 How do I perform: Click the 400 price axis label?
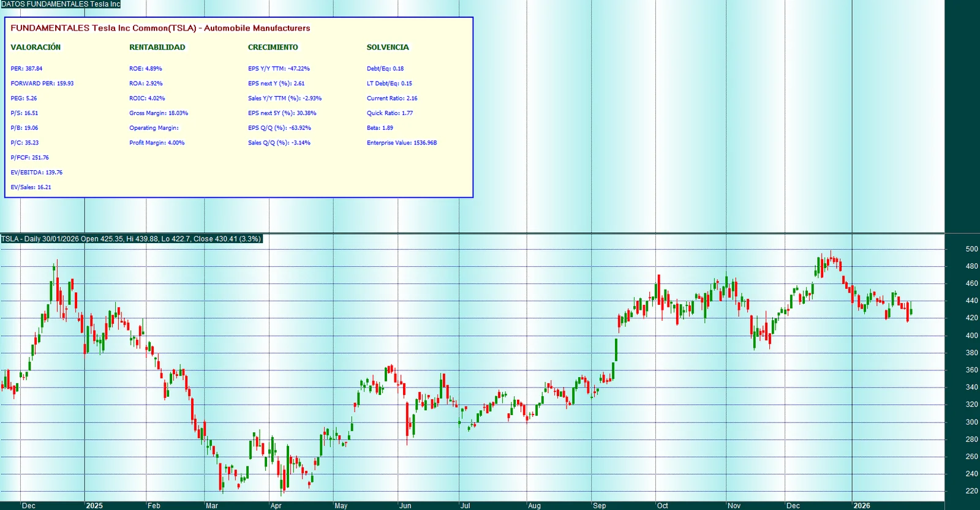coord(971,336)
